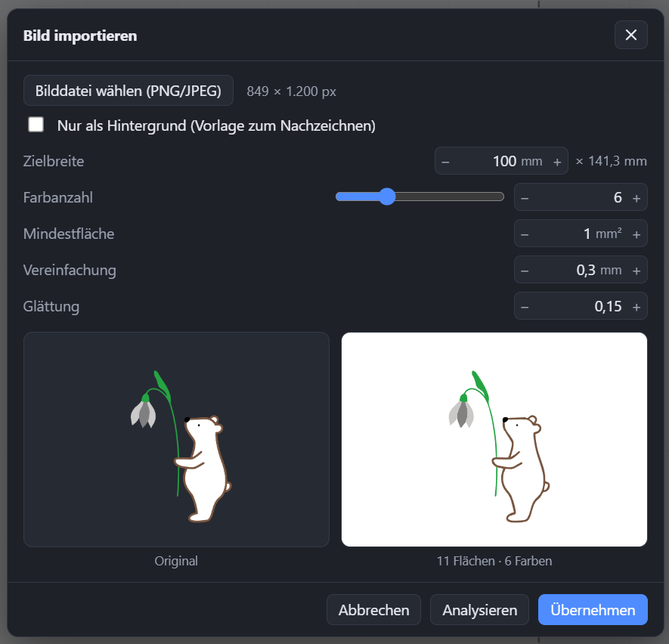Confirm import with Übernehmen
The image size is (669, 644).
point(593,610)
